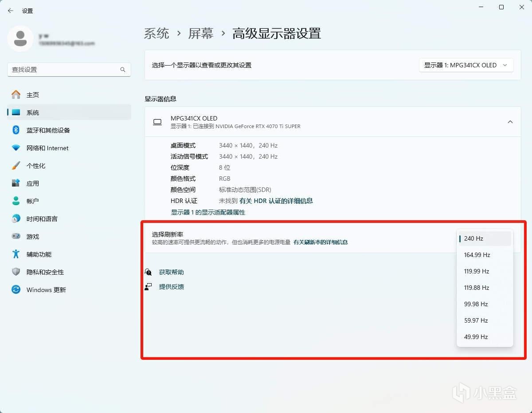Select 164.99 Hz refresh rate
Viewport: 532px width, 413px height.
pos(485,255)
